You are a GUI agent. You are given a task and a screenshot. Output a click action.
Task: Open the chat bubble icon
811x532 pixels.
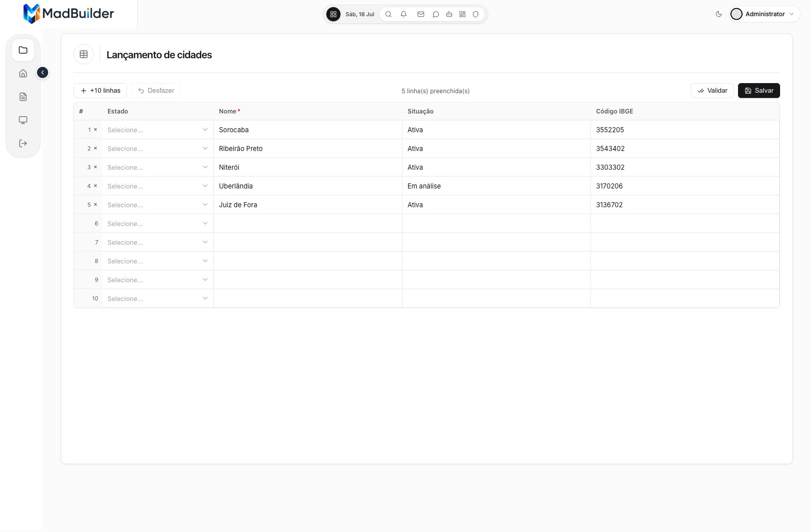pyautogui.click(x=435, y=14)
